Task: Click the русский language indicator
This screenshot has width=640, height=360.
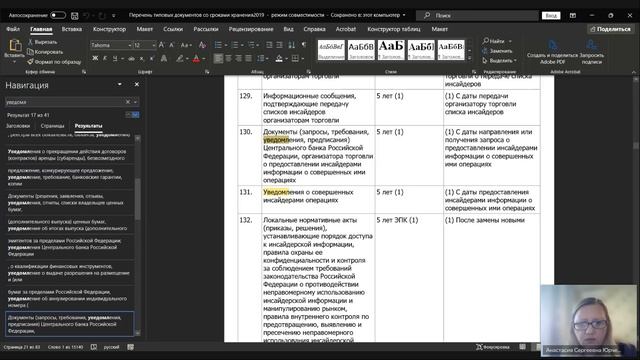Action: [111, 347]
